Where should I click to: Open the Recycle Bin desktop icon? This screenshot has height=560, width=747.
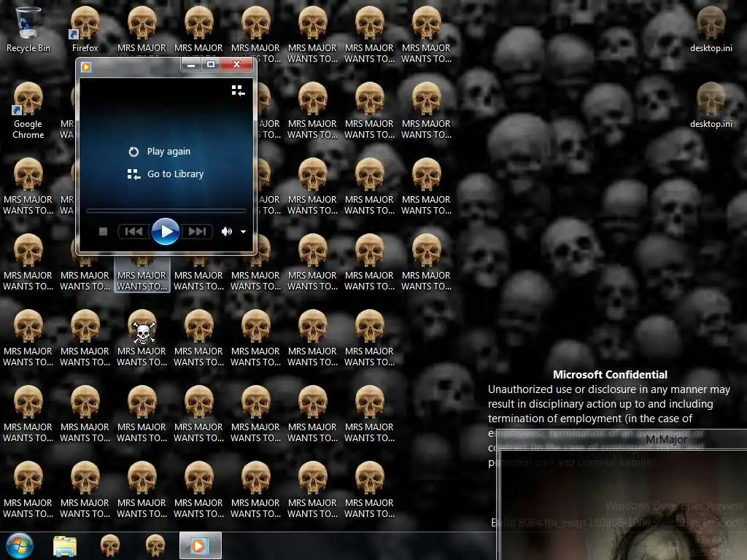click(x=28, y=29)
